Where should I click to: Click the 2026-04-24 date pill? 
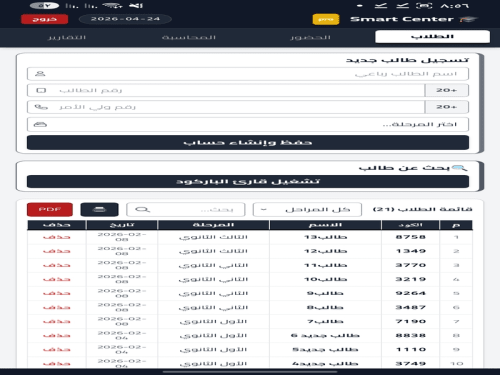point(125,19)
